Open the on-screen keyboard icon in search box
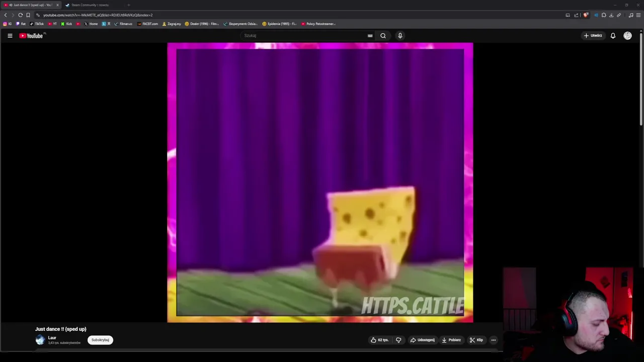644x362 pixels. [x=370, y=36]
